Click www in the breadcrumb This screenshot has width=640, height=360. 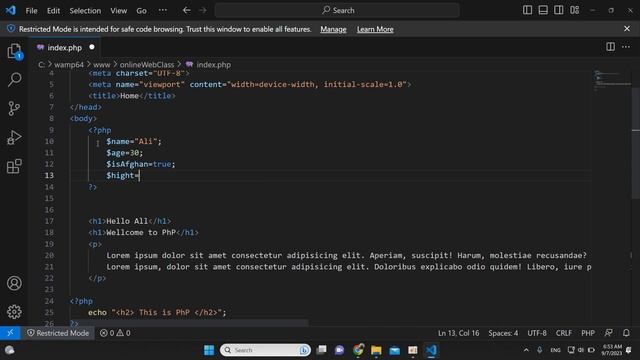point(102,64)
